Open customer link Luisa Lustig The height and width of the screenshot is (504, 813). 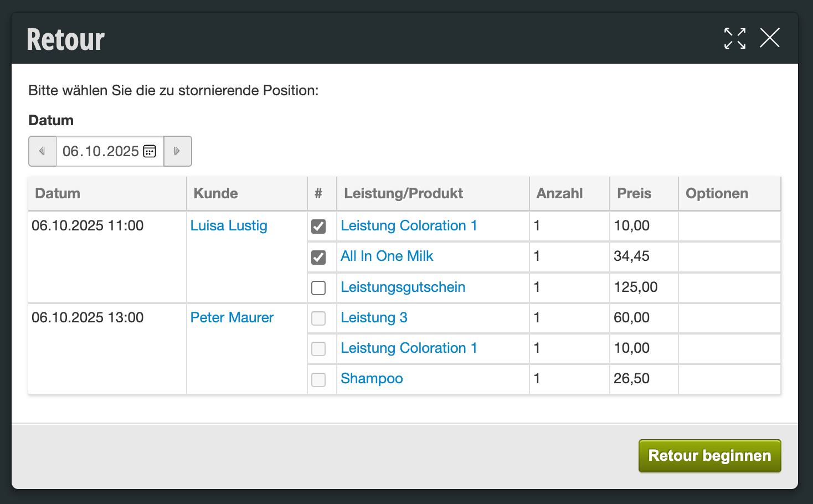(x=229, y=226)
